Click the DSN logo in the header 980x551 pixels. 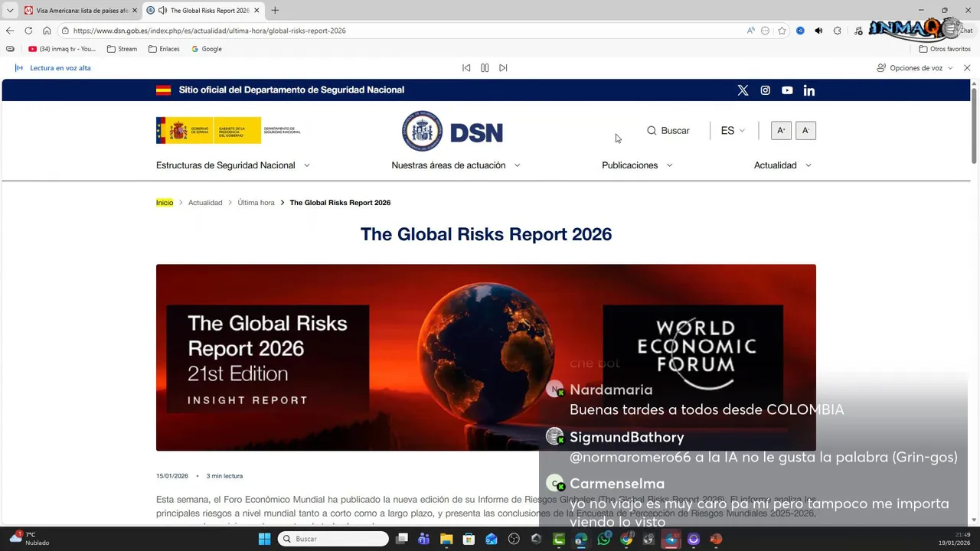pos(452,132)
